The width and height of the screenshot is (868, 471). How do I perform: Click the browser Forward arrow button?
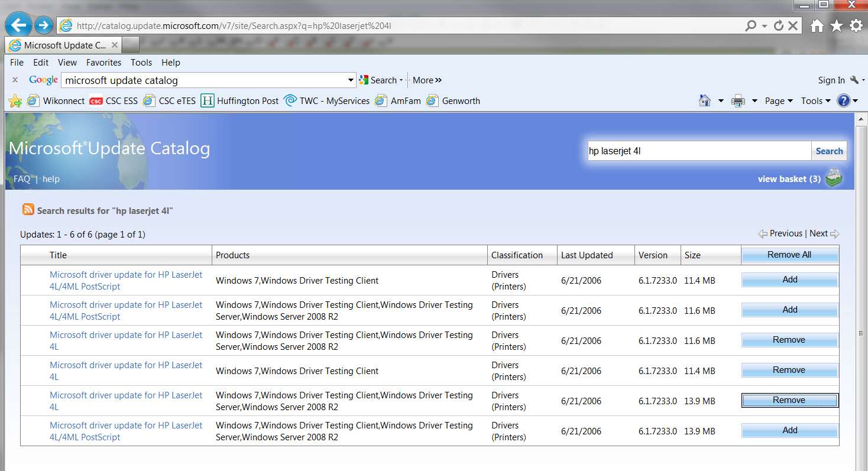coord(43,25)
